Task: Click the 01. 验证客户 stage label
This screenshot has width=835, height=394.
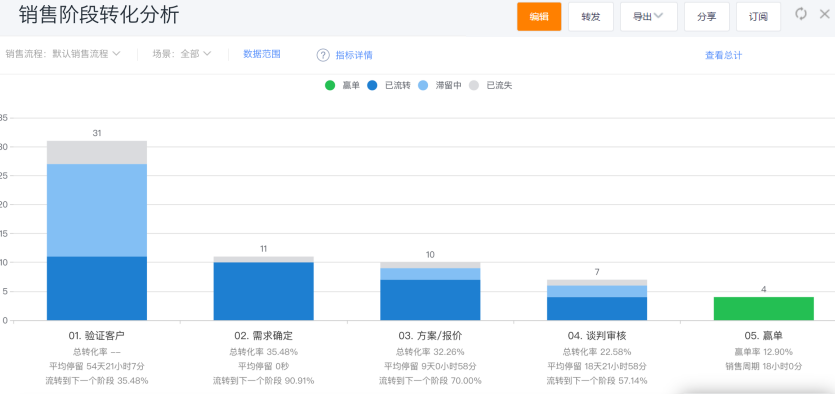Action: [x=97, y=336]
